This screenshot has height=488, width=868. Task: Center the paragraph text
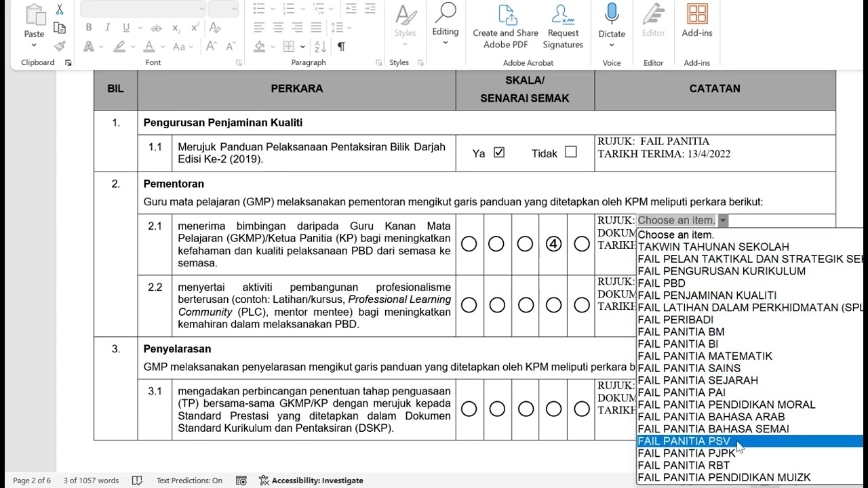pyautogui.click(x=278, y=28)
